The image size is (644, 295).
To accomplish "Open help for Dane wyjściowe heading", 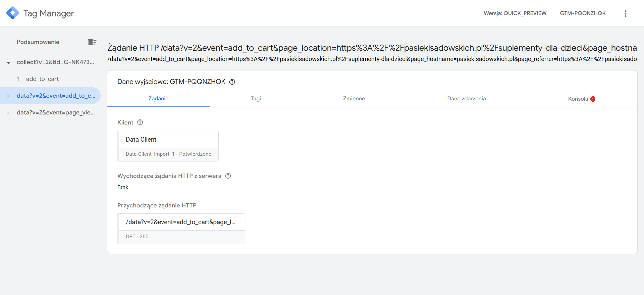I will point(232,82).
